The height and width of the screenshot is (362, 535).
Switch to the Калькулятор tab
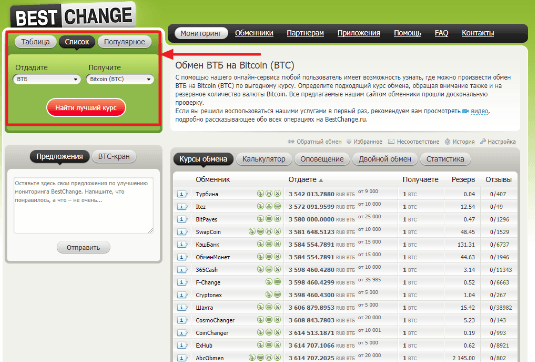[x=264, y=159]
